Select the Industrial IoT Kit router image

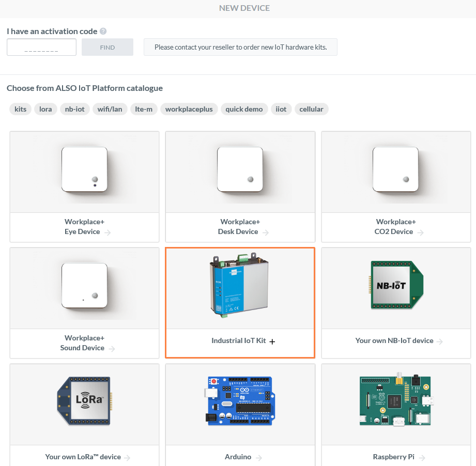(x=239, y=285)
